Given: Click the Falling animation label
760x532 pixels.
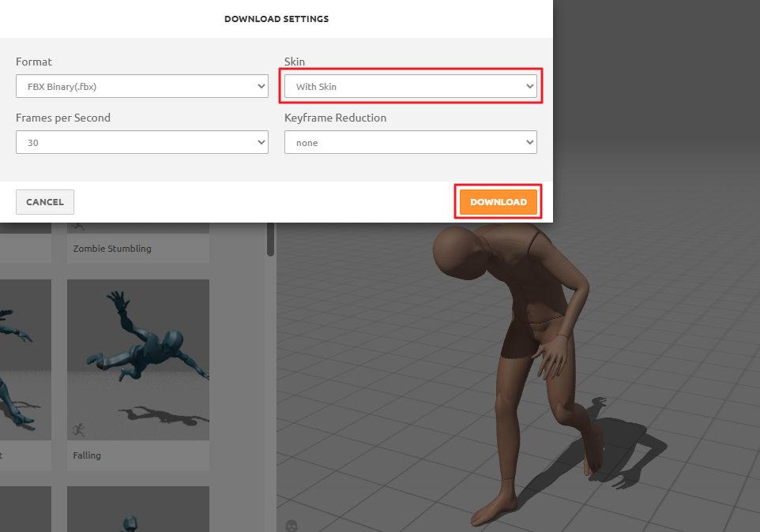Looking at the screenshot, I should pyautogui.click(x=87, y=455).
